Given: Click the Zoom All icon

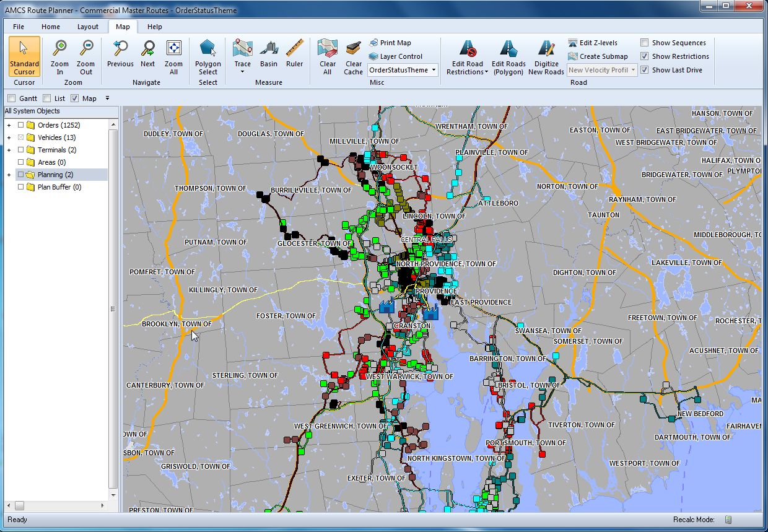Looking at the screenshot, I should (174, 48).
